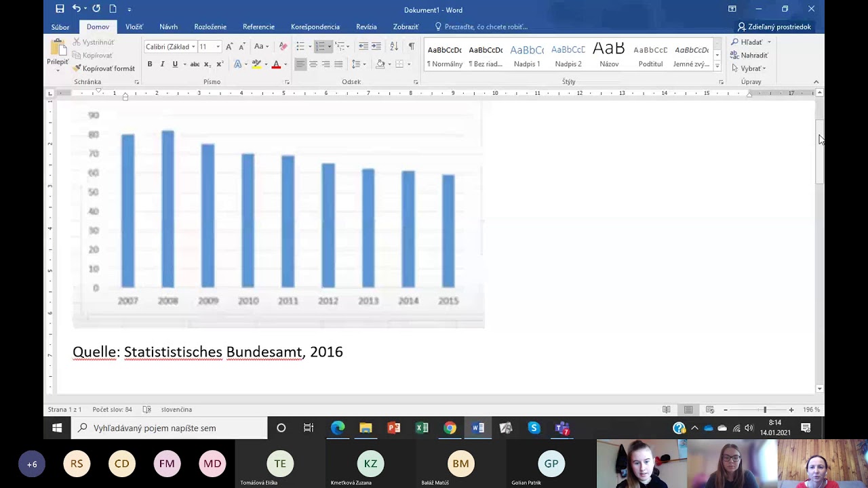
Task: Align text to the left
Action: tap(300, 64)
